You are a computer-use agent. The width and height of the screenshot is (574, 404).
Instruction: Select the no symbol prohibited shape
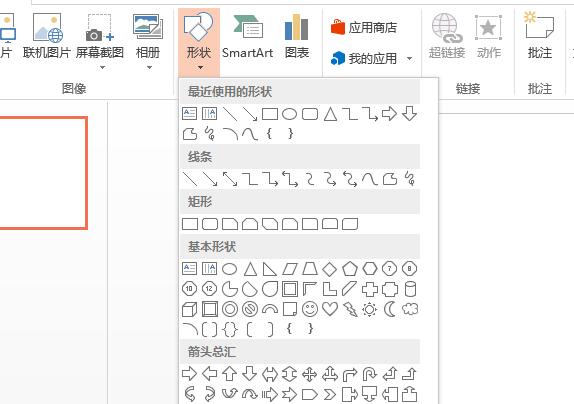tap(250, 309)
